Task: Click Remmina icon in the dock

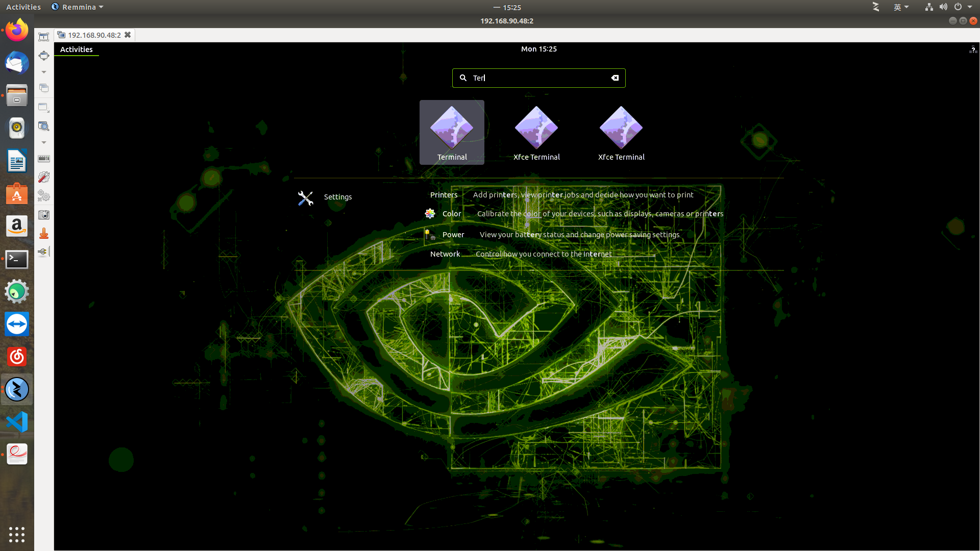Action: (x=17, y=390)
